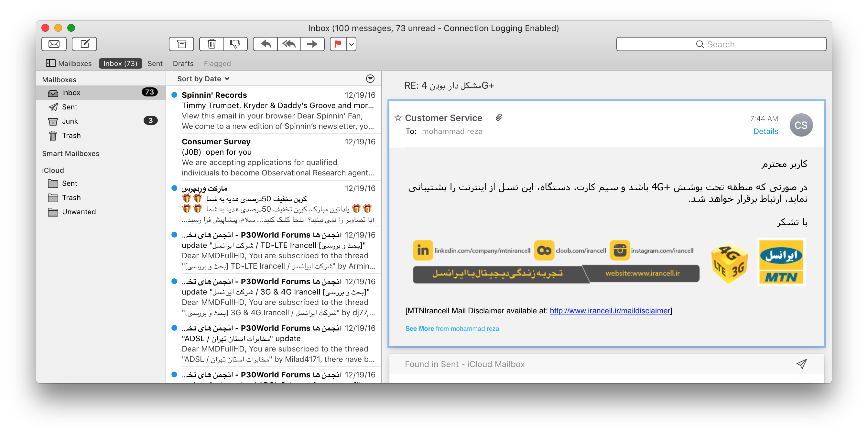The height and width of the screenshot is (435, 868).
Task: Open Consumer Survey email
Action: (274, 157)
